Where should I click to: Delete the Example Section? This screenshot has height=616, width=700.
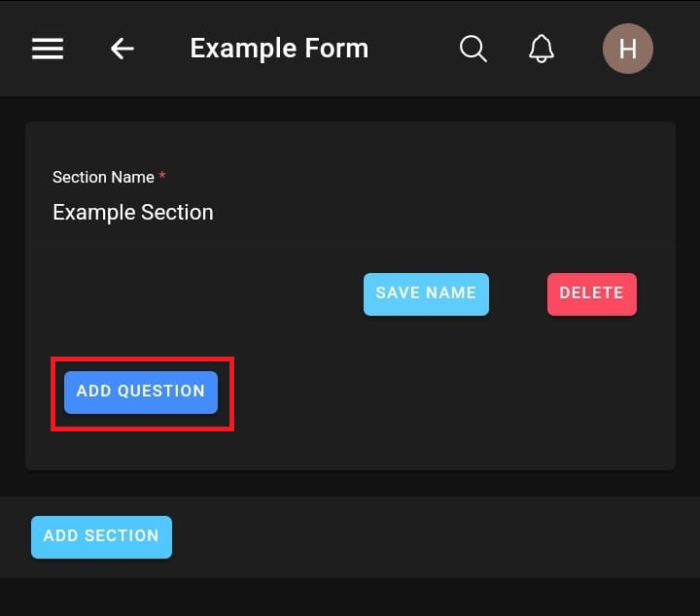coord(591,293)
